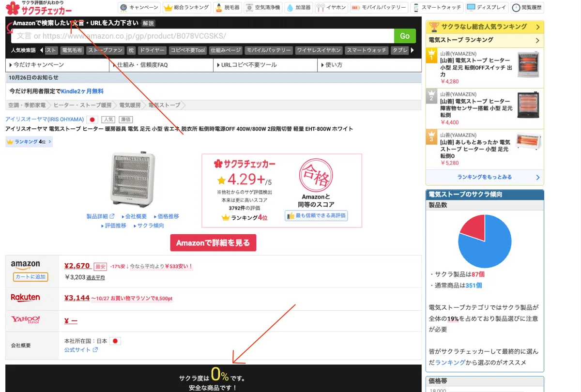Open 加湿器 category button
This screenshot has width=581, height=392.
(x=298, y=8)
